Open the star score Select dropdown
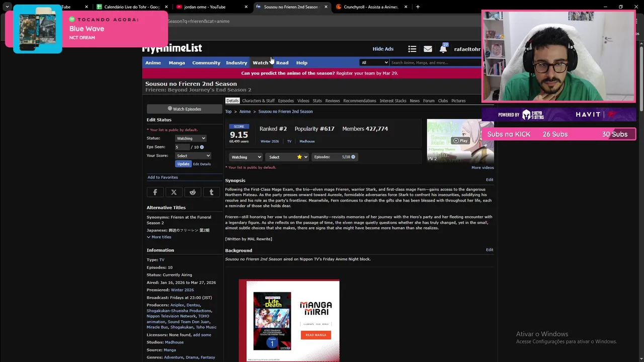This screenshot has width=644, height=362. point(287,157)
